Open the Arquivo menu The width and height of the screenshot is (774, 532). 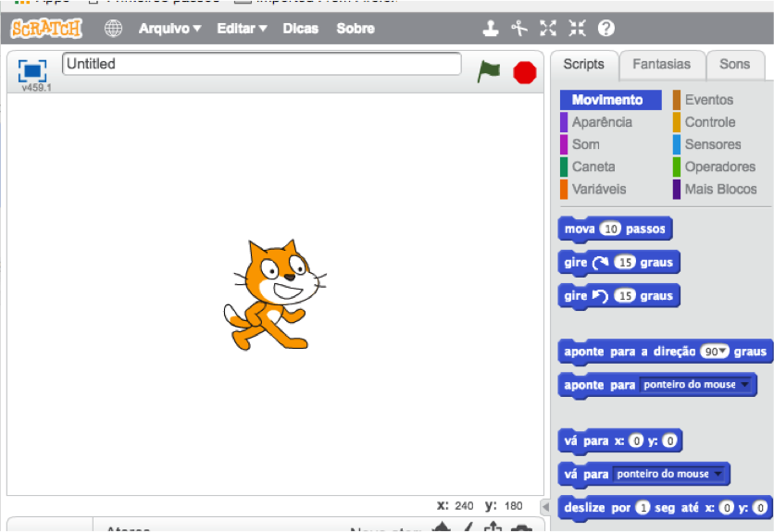(x=169, y=28)
